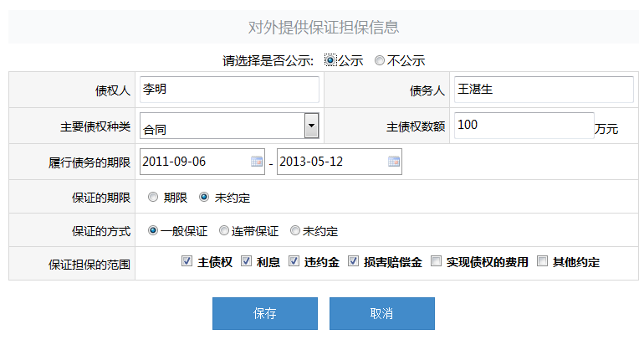Screen dimensions: 644x345
Task: Uncheck the 主债权 checkbox
Action: pos(187,261)
